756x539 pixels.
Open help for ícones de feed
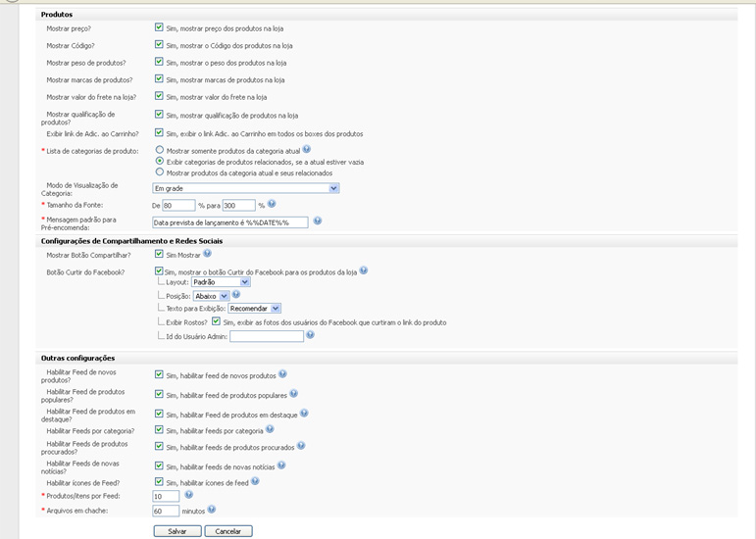click(x=255, y=481)
